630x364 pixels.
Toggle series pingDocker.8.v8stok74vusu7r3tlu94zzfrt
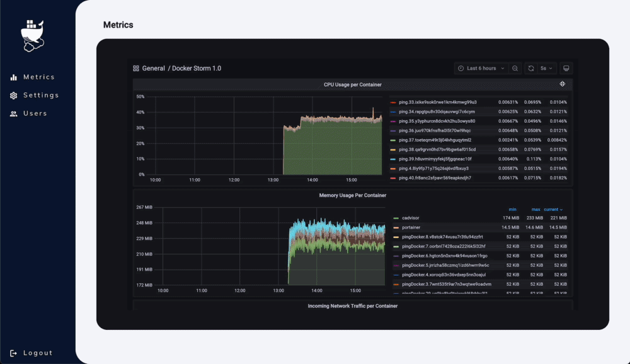pyautogui.click(x=442, y=237)
